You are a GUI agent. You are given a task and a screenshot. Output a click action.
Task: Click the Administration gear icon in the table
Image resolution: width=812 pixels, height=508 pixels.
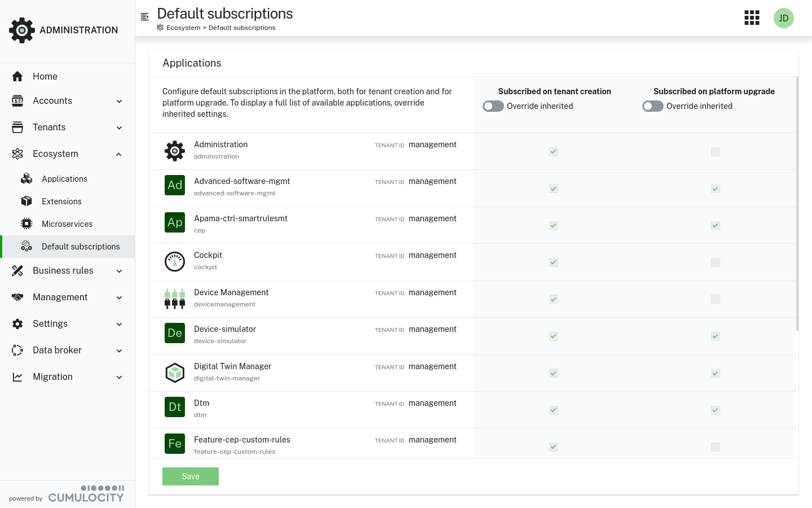175,151
